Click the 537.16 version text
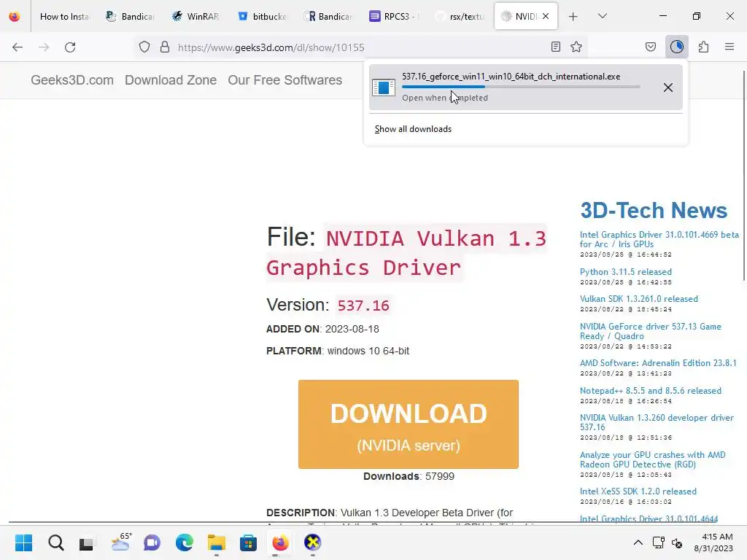 click(x=363, y=306)
